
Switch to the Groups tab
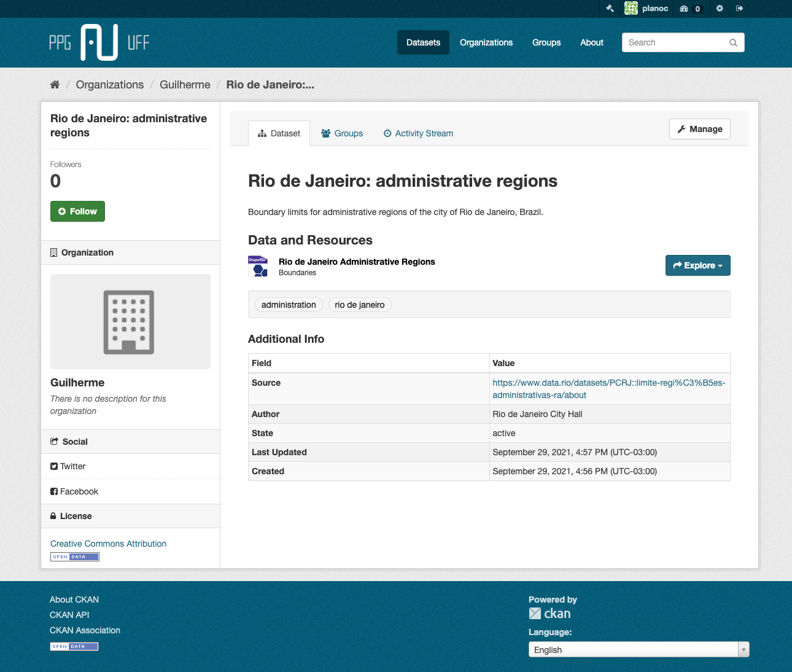point(342,133)
